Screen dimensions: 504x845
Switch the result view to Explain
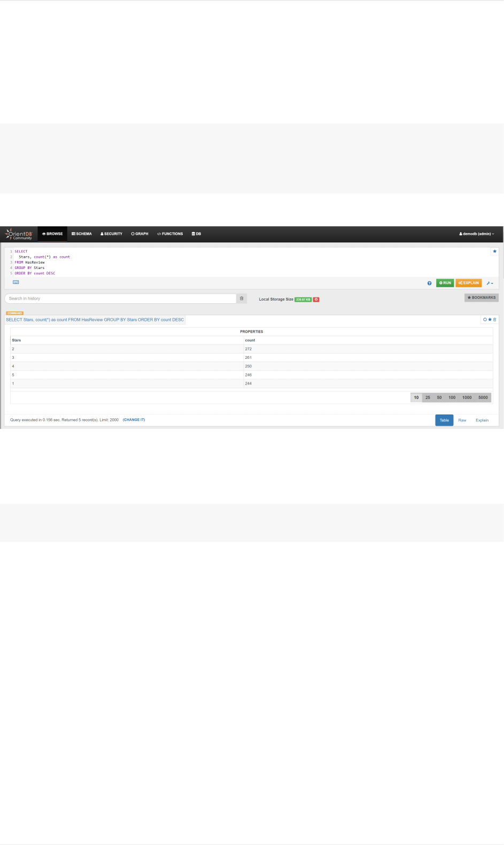[482, 420]
